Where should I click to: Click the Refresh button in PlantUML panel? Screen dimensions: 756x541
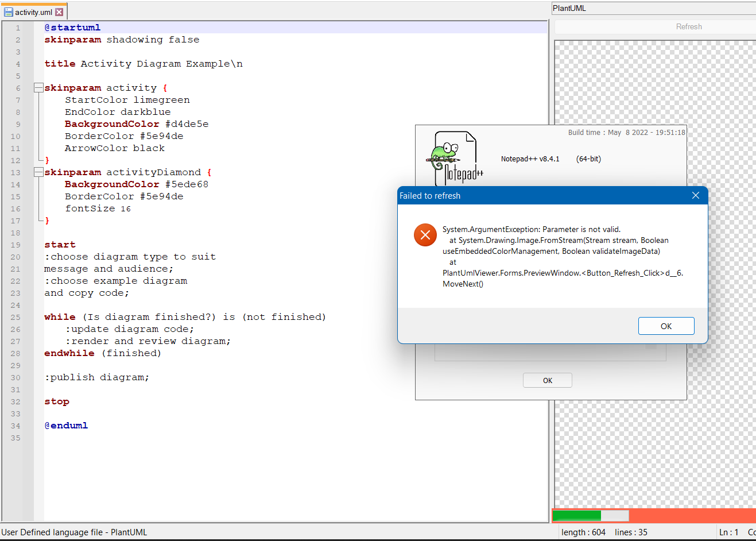688,27
